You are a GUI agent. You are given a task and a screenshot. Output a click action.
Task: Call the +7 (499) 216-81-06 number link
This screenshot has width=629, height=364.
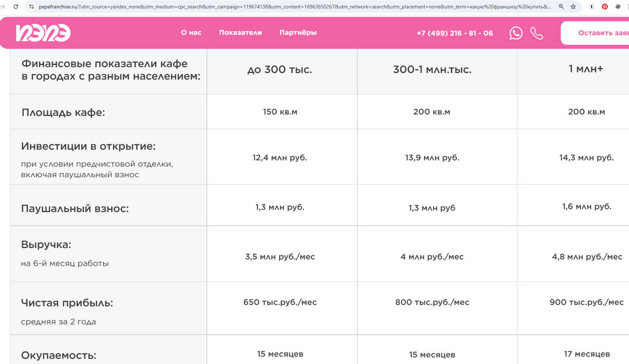point(455,33)
